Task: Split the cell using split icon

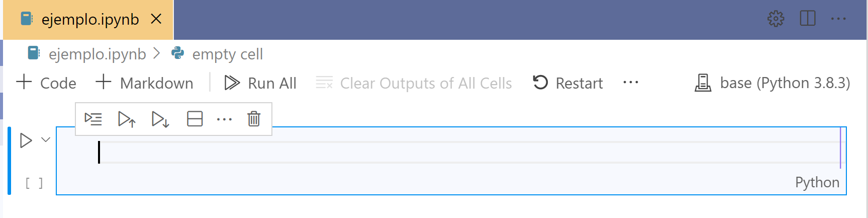Action: 195,119
